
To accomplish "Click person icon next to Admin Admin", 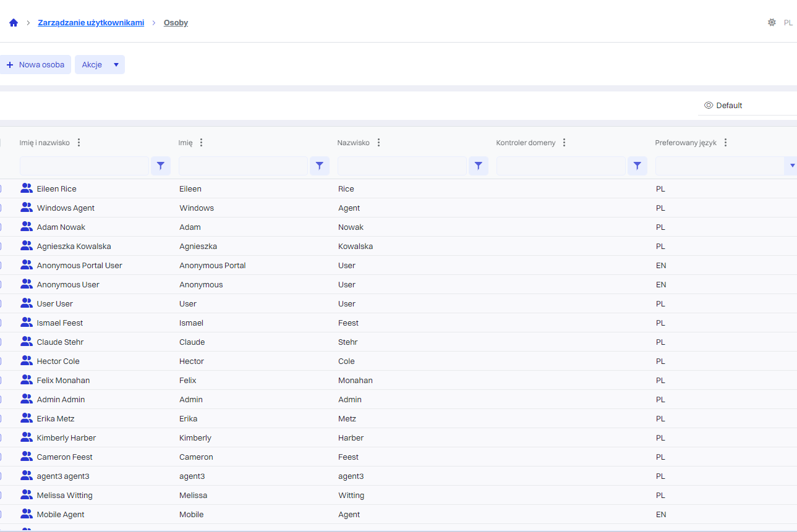I will point(27,399).
